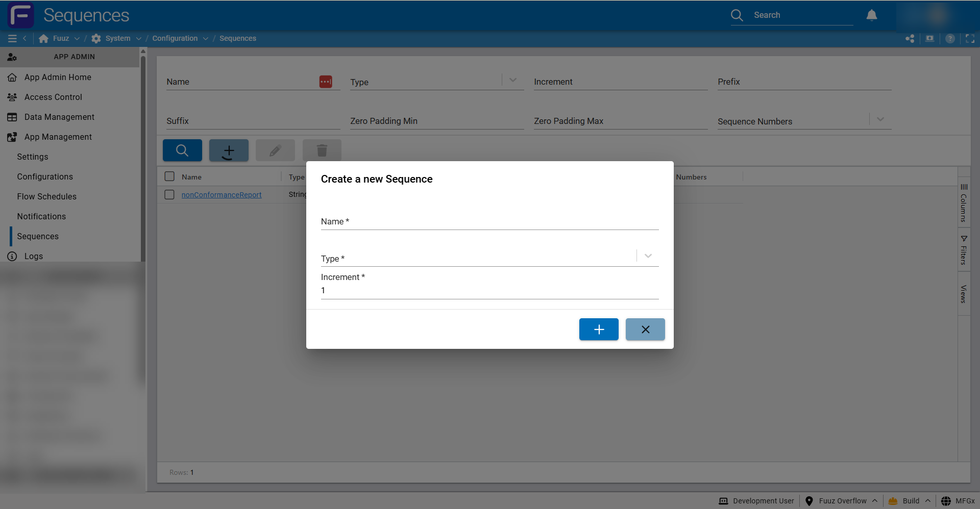Click the add sequence plus toolbar button
980x509 pixels.
pos(229,150)
